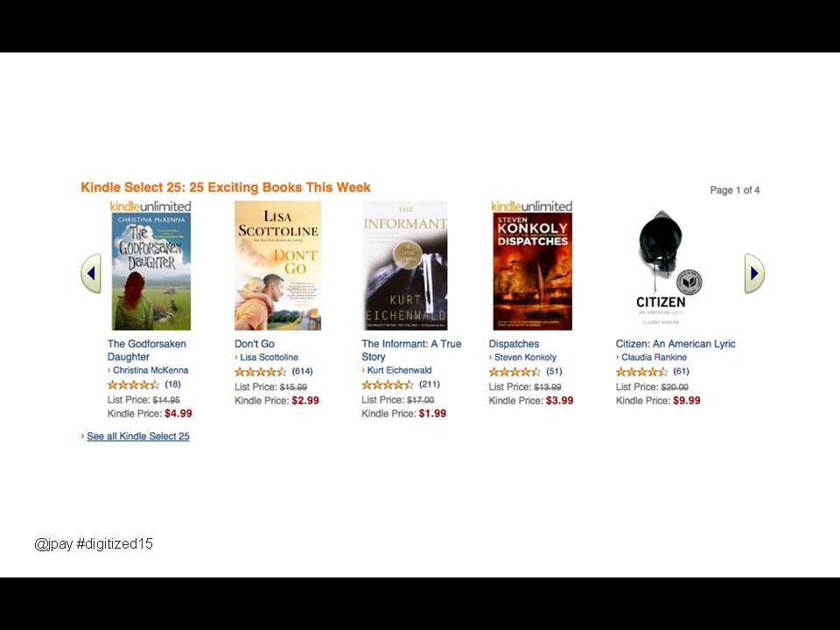
Task: Open the Don't Go title link
Action: (x=255, y=344)
